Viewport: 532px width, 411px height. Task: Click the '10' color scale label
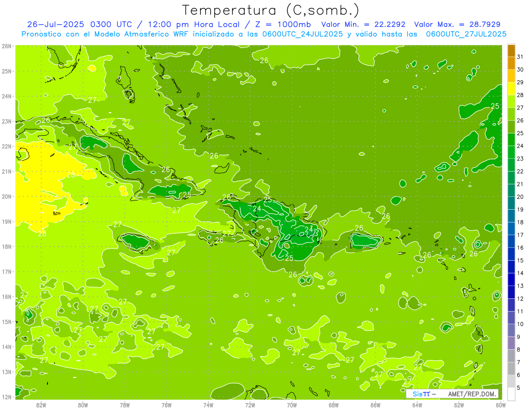pos(520,324)
